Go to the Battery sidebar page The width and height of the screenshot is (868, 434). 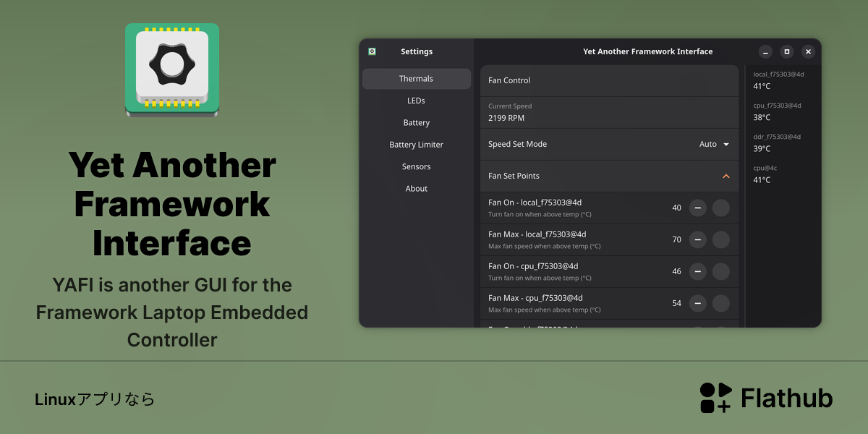(417, 123)
